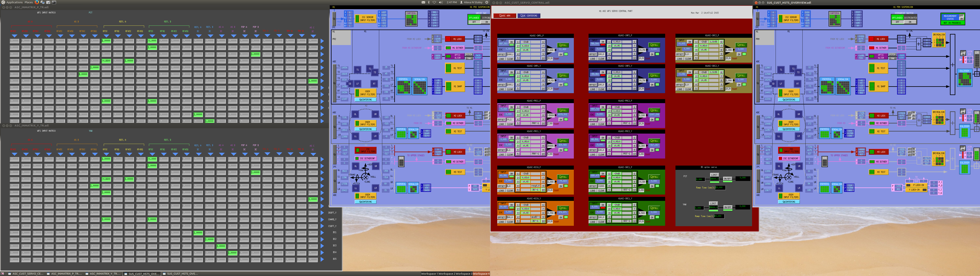Open M1 DAMP block in PR2 suspension window
The height and width of the screenshot is (276, 980).
click(x=455, y=86)
